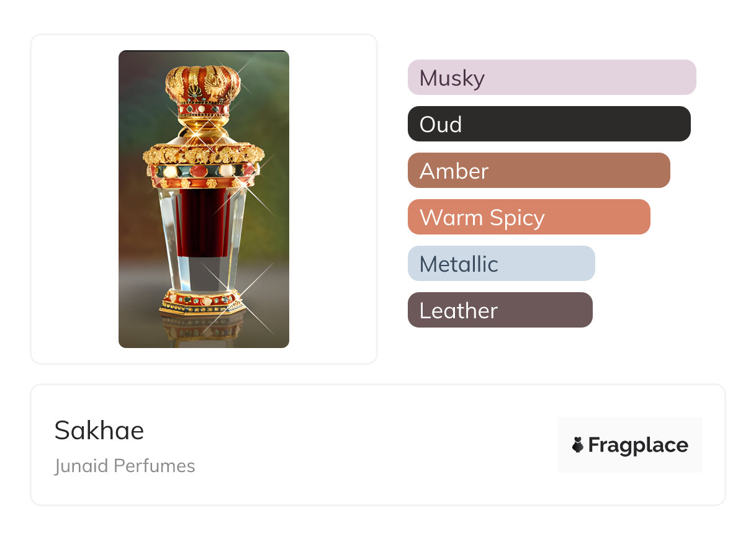Screen dimensions: 756x536
Task: Open the Fragplace wordmark link
Action: coord(638,445)
